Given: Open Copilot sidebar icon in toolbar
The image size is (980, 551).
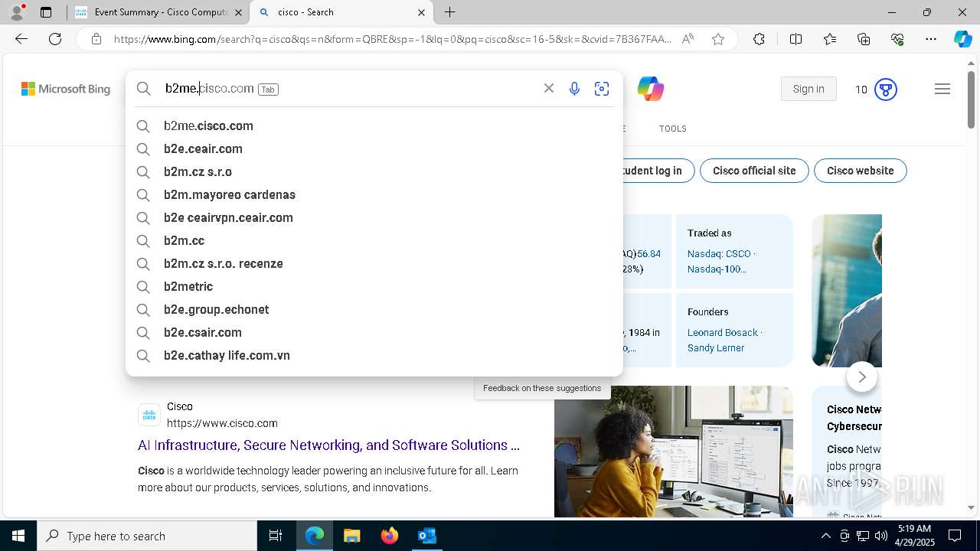Looking at the screenshot, I should pyautogui.click(x=962, y=39).
